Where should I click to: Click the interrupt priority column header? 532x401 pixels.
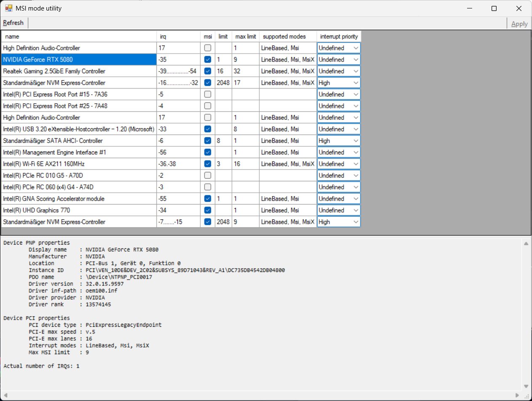[x=339, y=36]
